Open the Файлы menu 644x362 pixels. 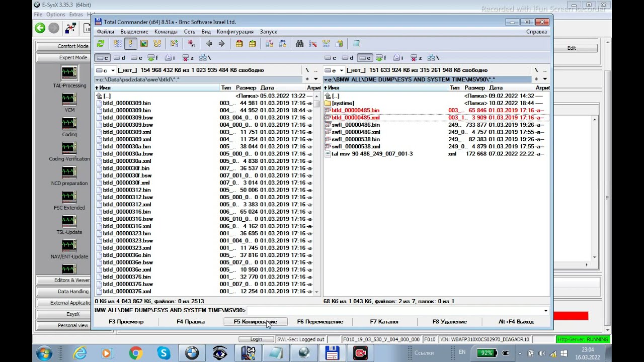[106, 32]
